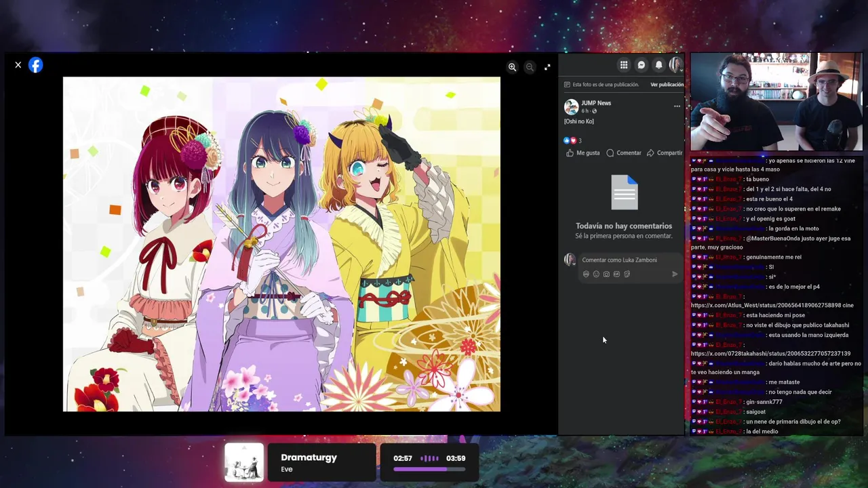Click 'Esta foto es de una publicación' text
The height and width of the screenshot is (488, 868).
[606, 85]
